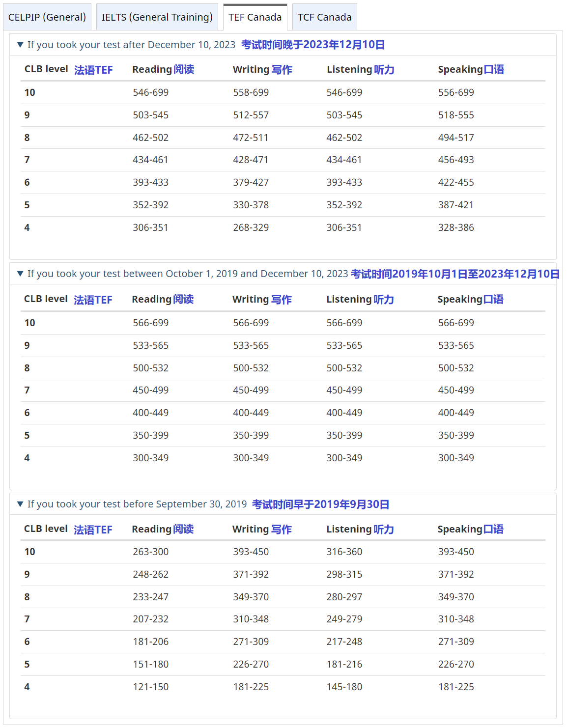The width and height of the screenshot is (567, 728).
Task: Click the Speaking score cell 556-699
Action: [456, 92]
